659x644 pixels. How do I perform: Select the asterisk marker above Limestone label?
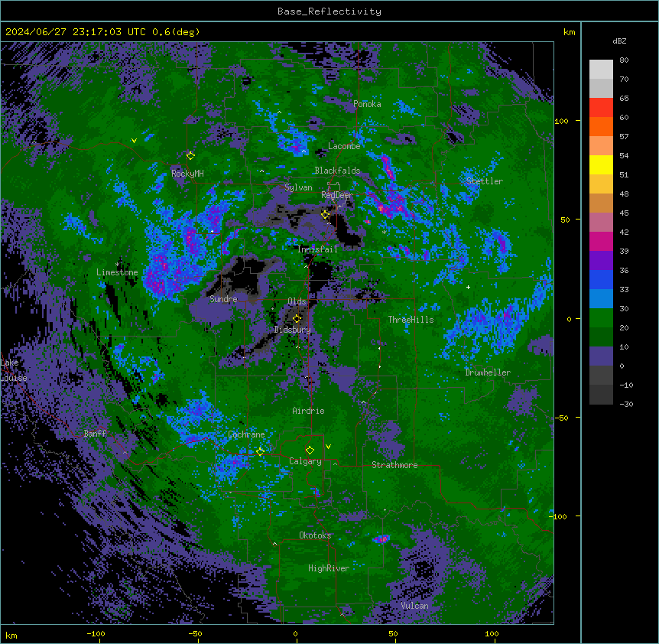(117, 265)
